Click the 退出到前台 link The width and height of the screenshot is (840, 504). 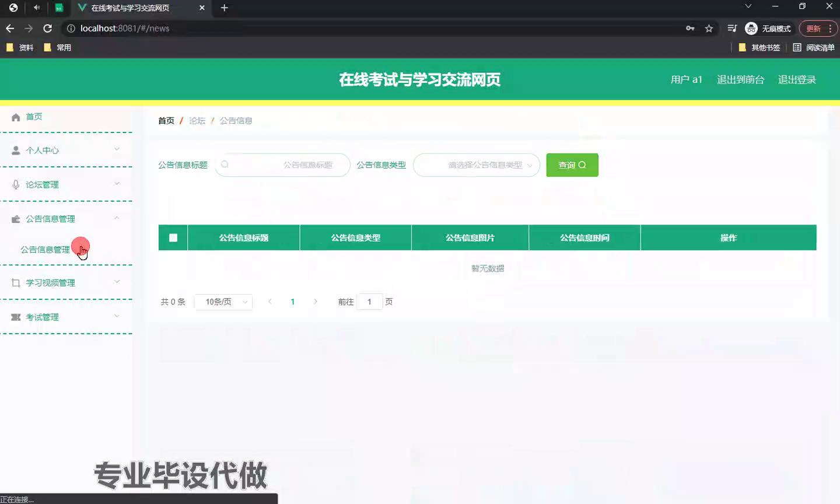pyautogui.click(x=740, y=80)
